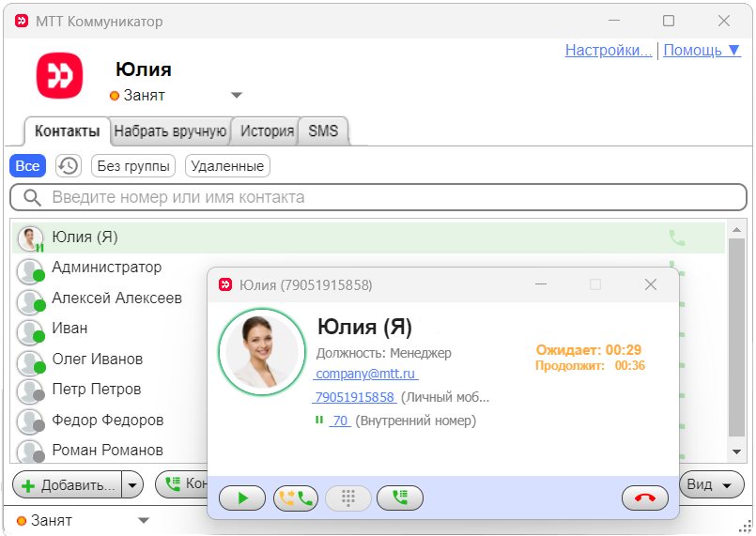Hang up with the red phone button
Image resolution: width=756 pixels, height=536 pixels.
point(645,498)
